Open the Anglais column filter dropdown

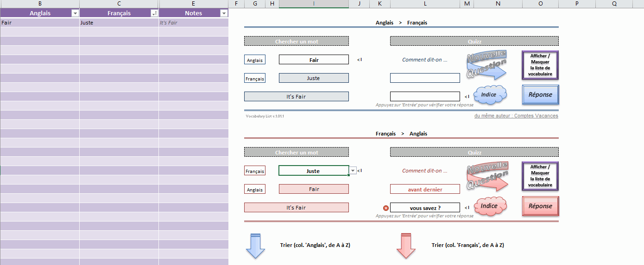point(75,13)
